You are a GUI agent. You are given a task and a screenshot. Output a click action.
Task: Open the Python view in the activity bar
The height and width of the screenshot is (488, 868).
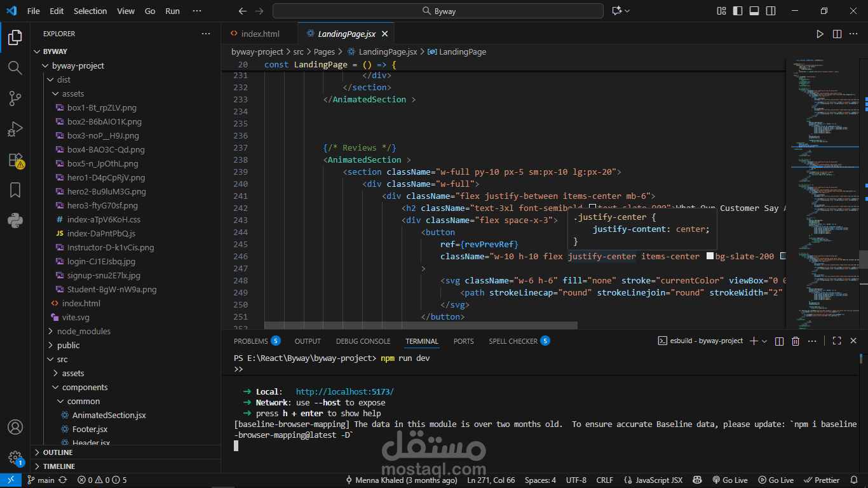(x=15, y=220)
